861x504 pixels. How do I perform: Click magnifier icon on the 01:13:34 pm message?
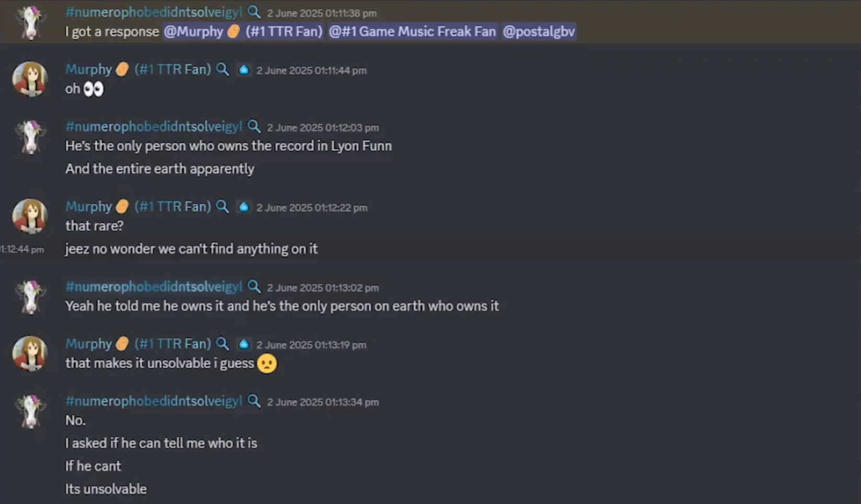click(x=254, y=401)
